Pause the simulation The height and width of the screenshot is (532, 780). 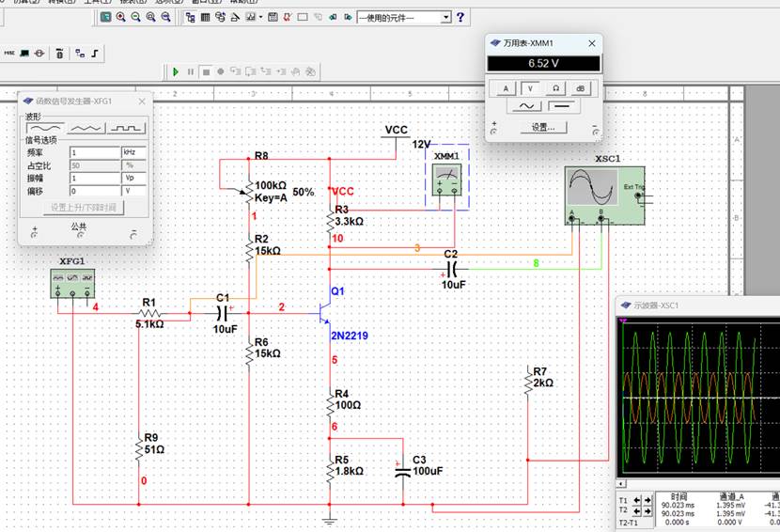pyautogui.click(x=191, y=71)
